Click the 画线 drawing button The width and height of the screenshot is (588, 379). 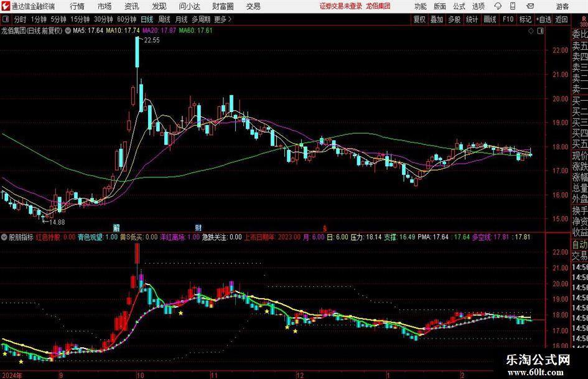[490, 19]
